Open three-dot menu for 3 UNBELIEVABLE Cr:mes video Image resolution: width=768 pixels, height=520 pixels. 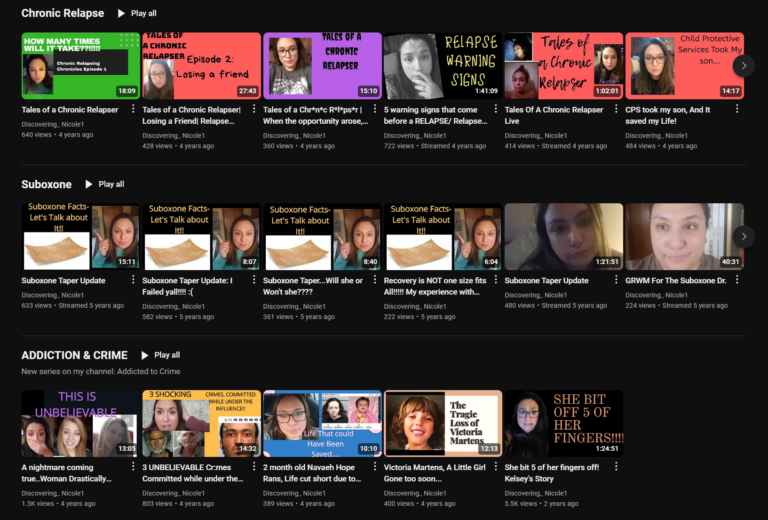254,467
